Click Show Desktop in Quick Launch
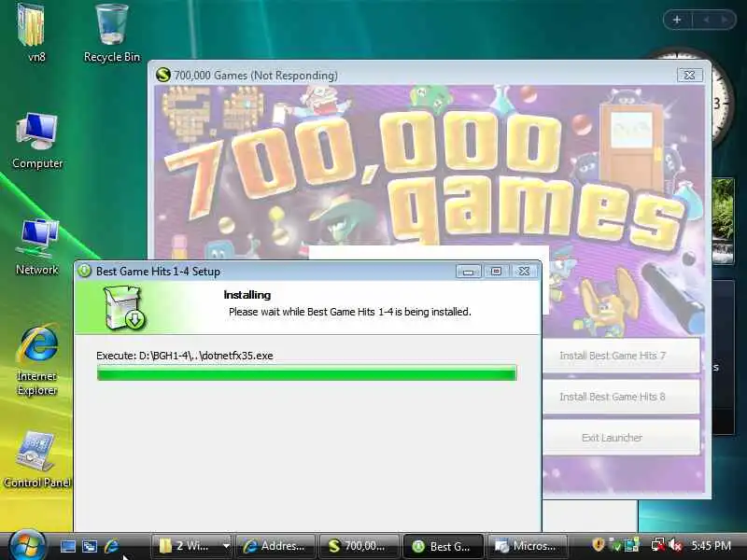Image resolution: width=747 pixels, height=560 pixels. coord(67,546)
